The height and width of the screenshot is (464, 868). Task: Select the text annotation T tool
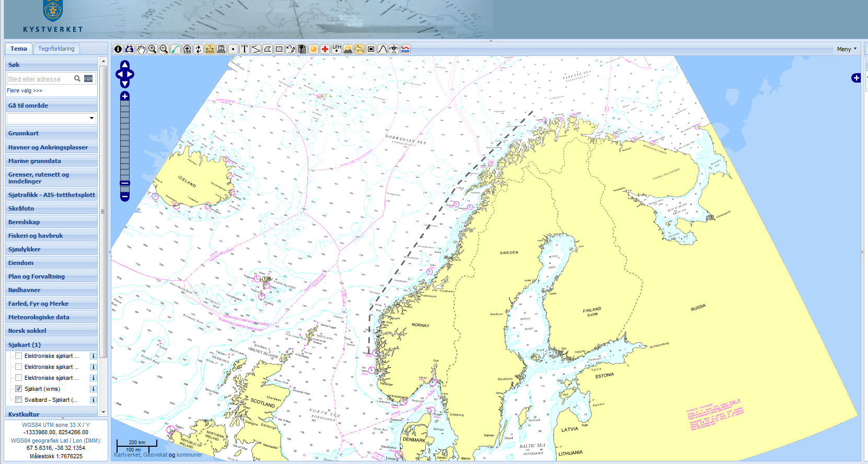tap(245, 49)
